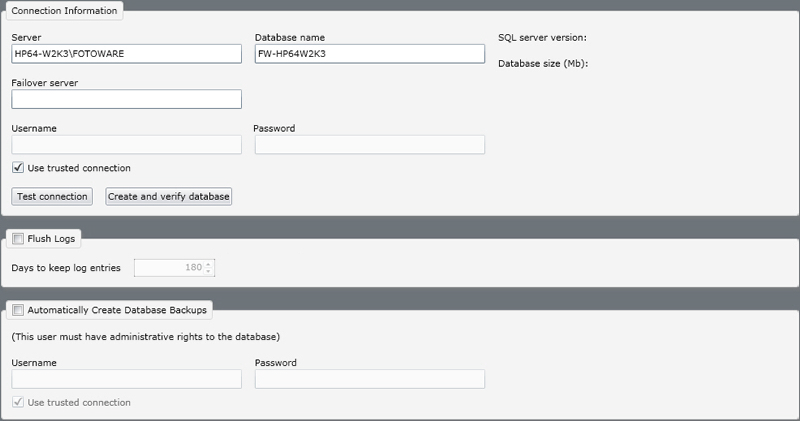The image size is (800, 421).
Task: Toggle backup section's Use trusted connection checkbox
Action: tap(18, 402)
